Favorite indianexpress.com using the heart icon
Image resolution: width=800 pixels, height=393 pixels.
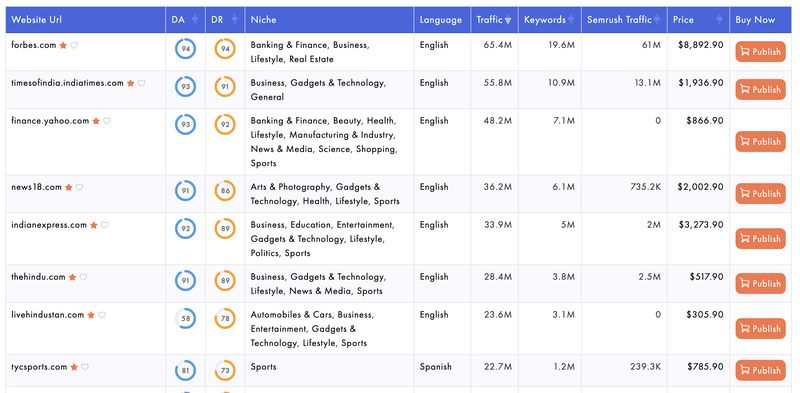point(105,225)
